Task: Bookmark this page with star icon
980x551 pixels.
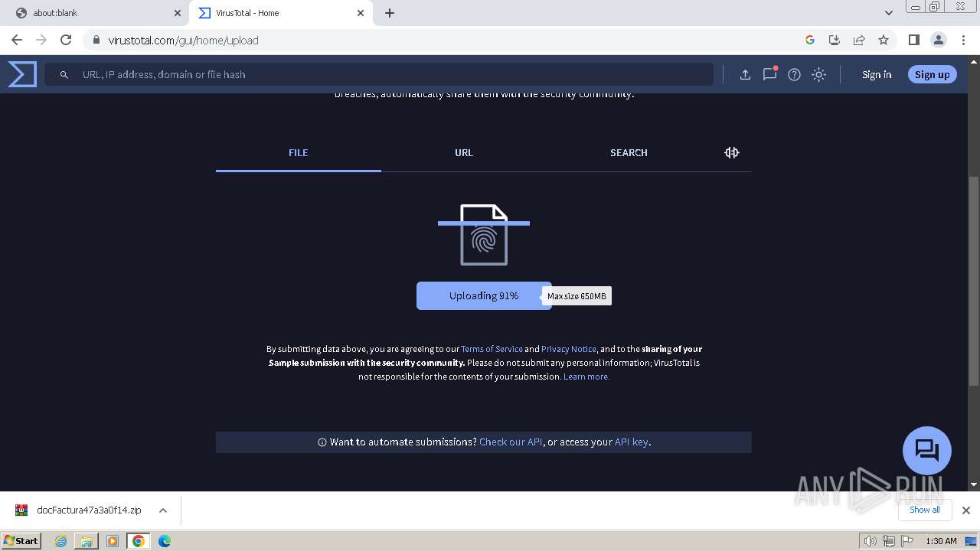Action: [x=884, y=40]
